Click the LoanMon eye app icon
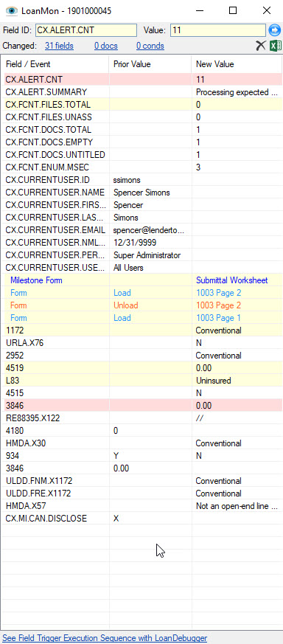Screen dimensions: 283x644 pos(12,10)
